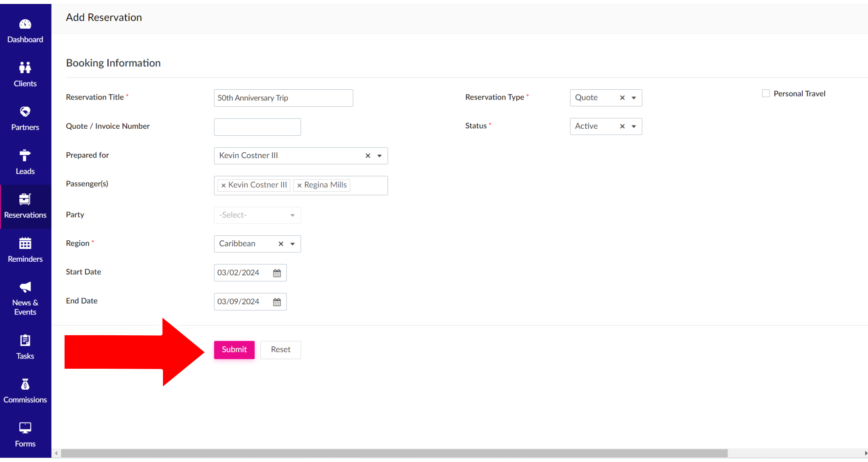
Task: Open Start Date calendar picker
Action: pyautogui.click(x=277, y=273)
